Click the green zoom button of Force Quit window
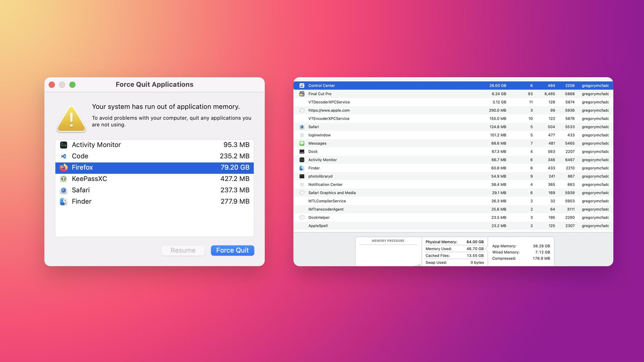Viewport: 644px width, 362px height. click(72, 84)
